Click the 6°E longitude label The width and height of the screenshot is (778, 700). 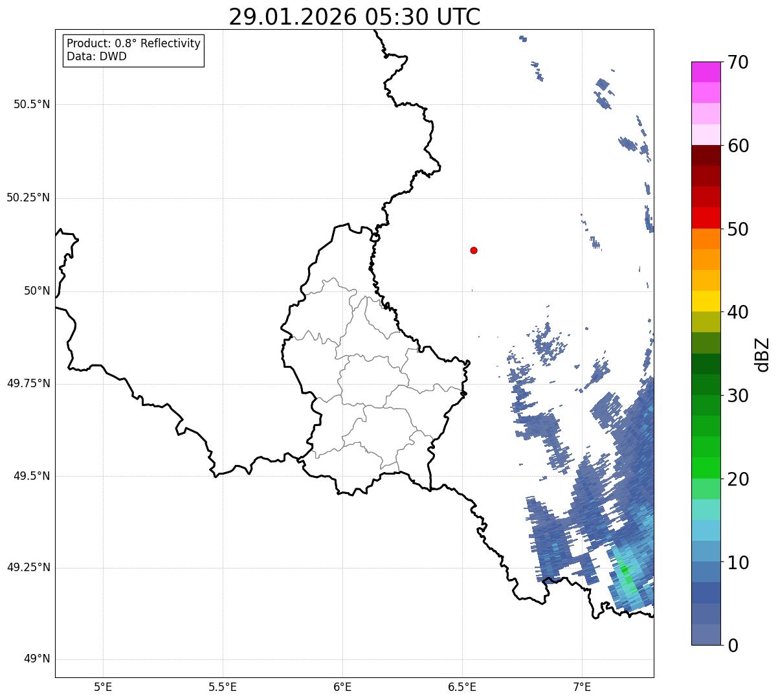[342, 686]
